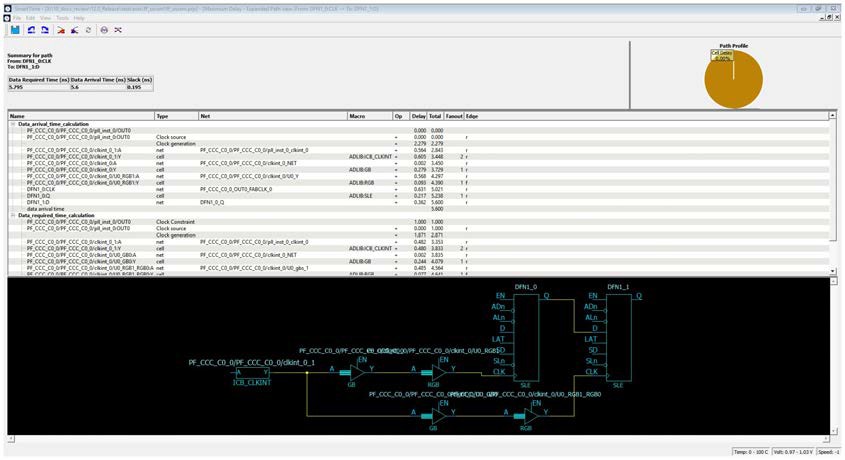The height and width of the screenshot is (460, 845).
Task: Click the red and blue arrow toolbar icon
Action: pos(75,30)
